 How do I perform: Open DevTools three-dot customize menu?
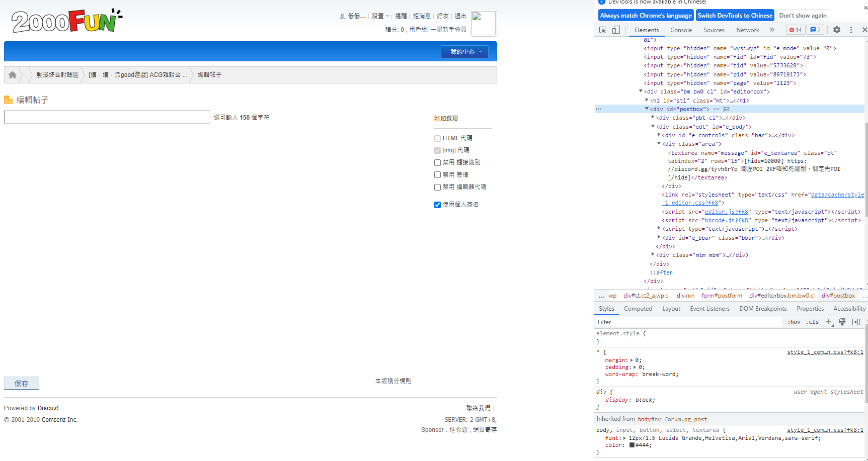[x=851, y=30]
